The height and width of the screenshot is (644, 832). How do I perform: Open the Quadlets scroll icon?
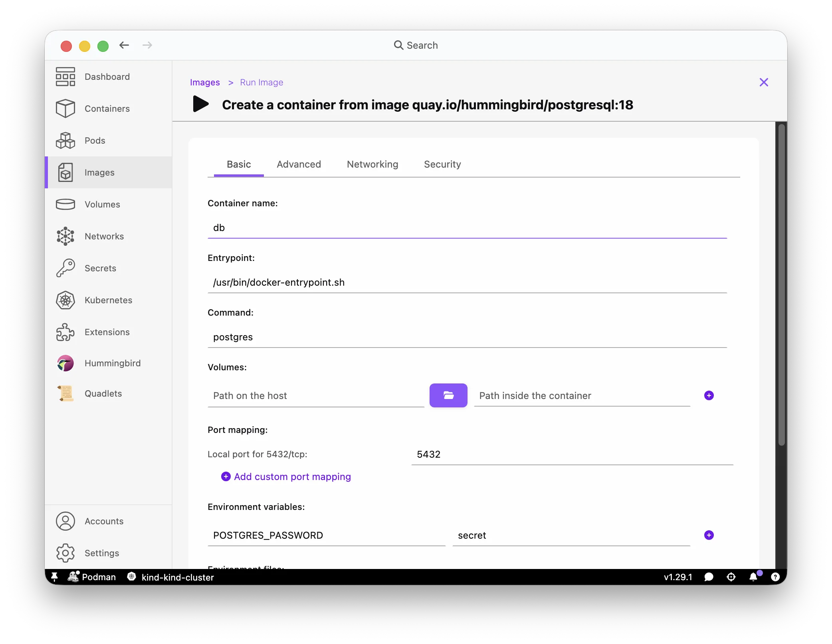click(65, 393)
